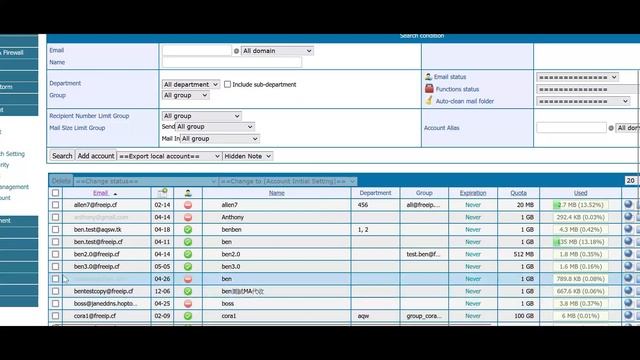Image resolution: width=640 pixels, height=360 pixels.
Task: Check the box for ben2.0@freeip.cf
Action: pos(56,254)
